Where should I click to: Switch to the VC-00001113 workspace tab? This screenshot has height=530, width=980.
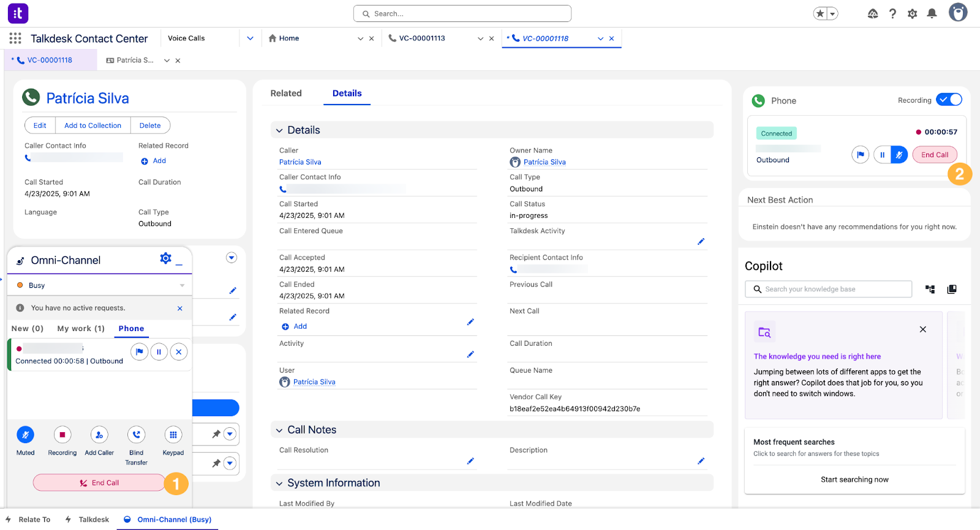(x=422, y=38)
